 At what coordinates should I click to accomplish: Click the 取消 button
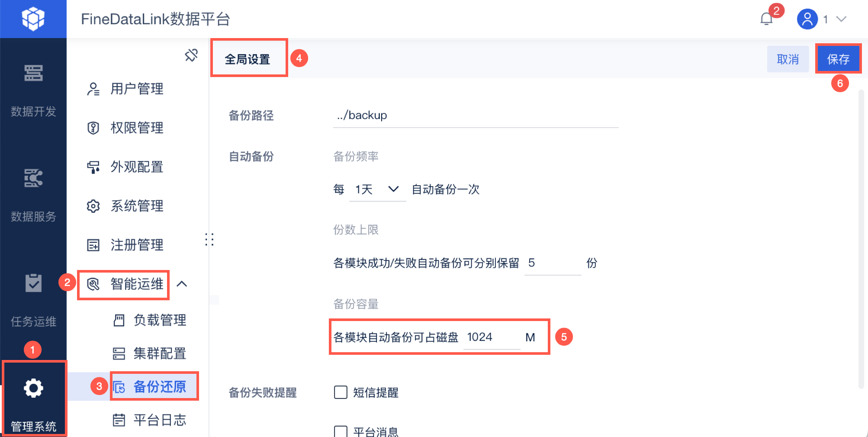[x=788, y=59]
